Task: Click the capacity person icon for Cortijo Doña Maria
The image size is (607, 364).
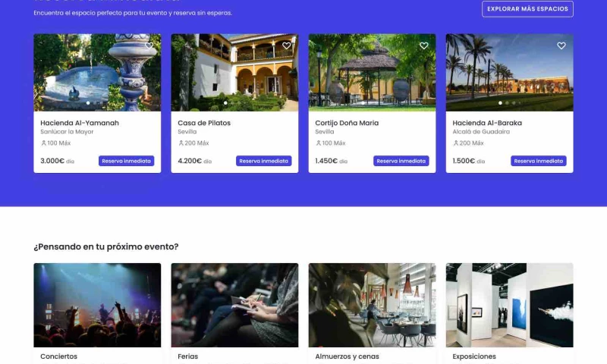Action: tap(318, 143)
